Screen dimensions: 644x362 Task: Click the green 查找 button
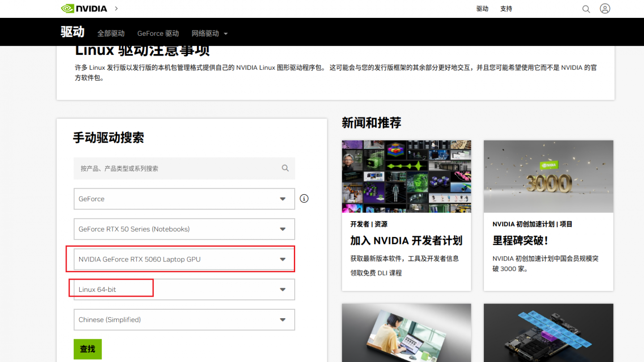point(88,349)
